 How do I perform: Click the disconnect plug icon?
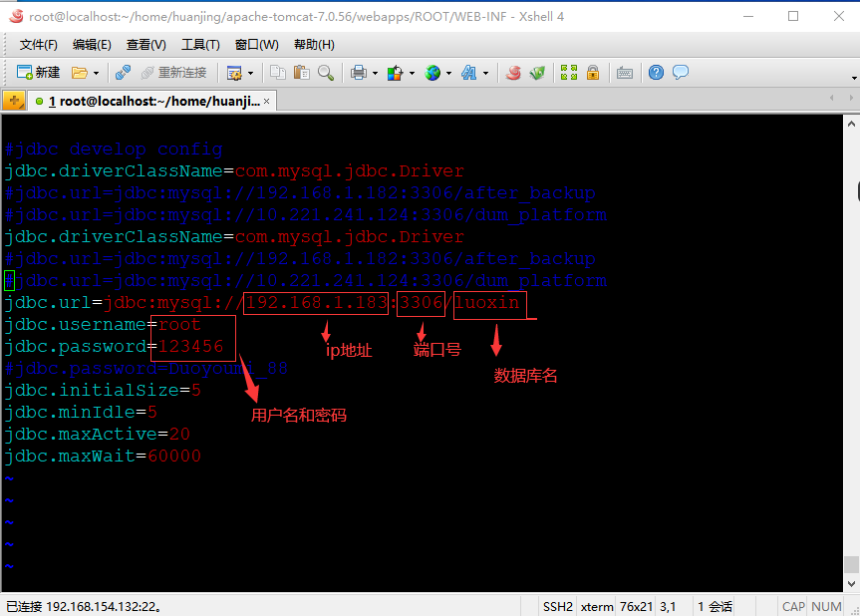point(123,73)
